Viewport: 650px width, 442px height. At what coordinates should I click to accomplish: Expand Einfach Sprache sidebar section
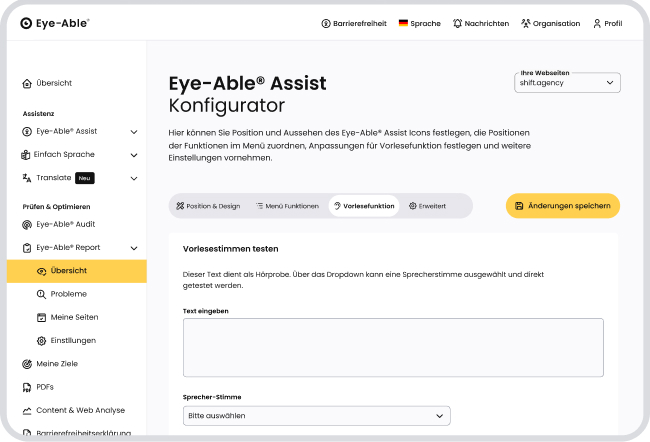pos(134,155)
